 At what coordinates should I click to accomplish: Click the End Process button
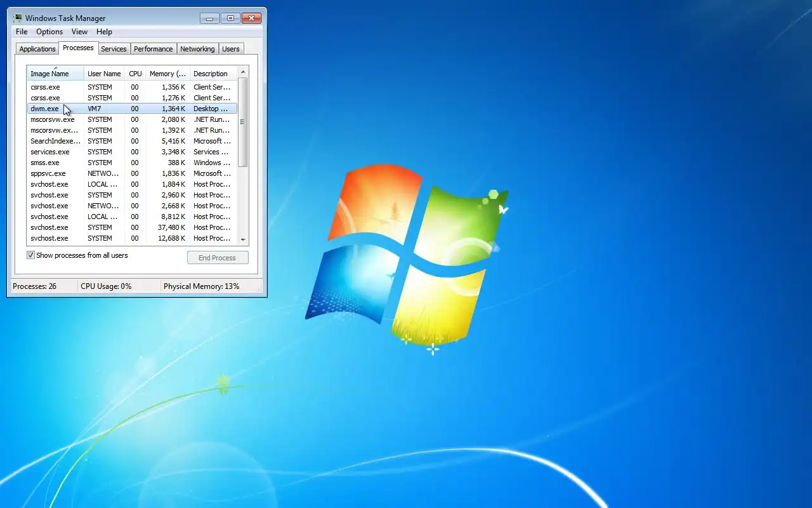click(218, 258)
